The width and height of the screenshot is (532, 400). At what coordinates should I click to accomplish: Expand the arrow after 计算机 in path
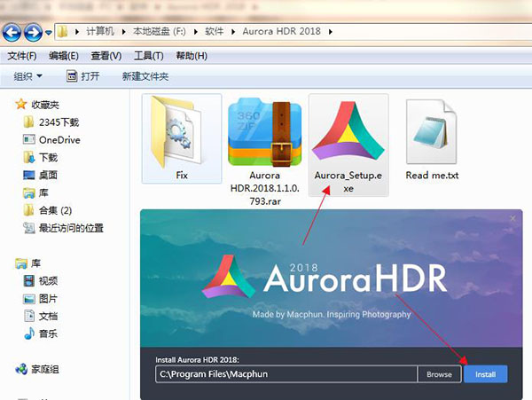[x=124, y=32]
